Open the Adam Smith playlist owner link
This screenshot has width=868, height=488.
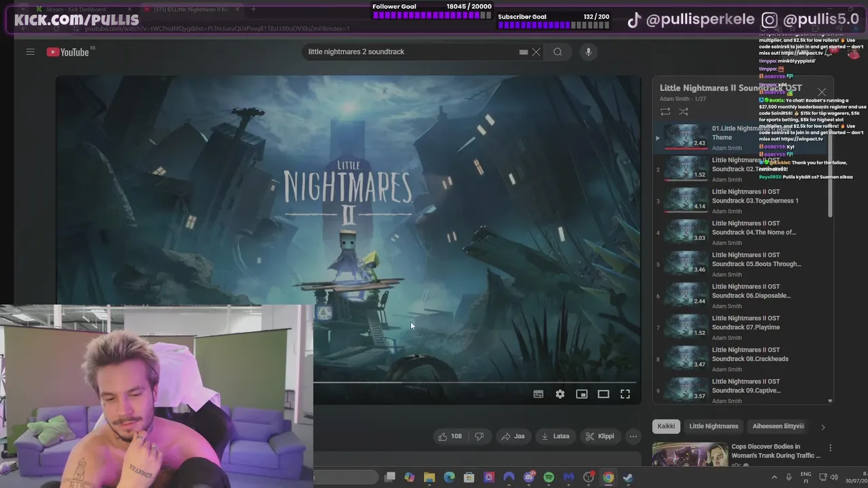point(674,99)
